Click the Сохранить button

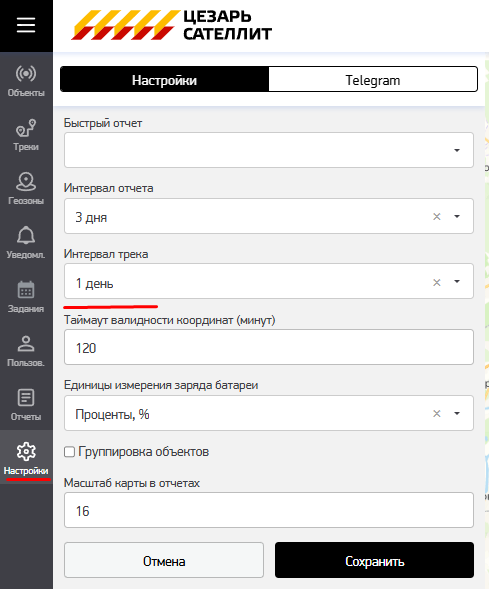click(374, 561)
